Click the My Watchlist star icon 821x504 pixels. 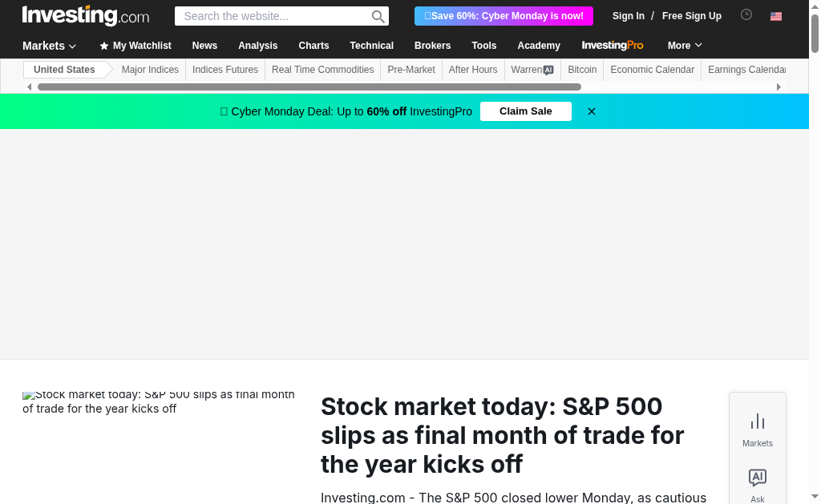(104, 46)
